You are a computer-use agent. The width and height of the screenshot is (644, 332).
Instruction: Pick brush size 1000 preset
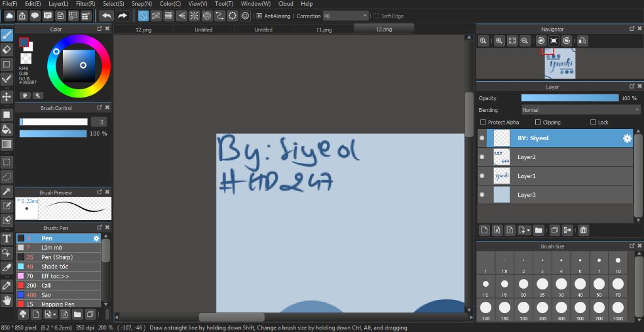tap(618, 310)
